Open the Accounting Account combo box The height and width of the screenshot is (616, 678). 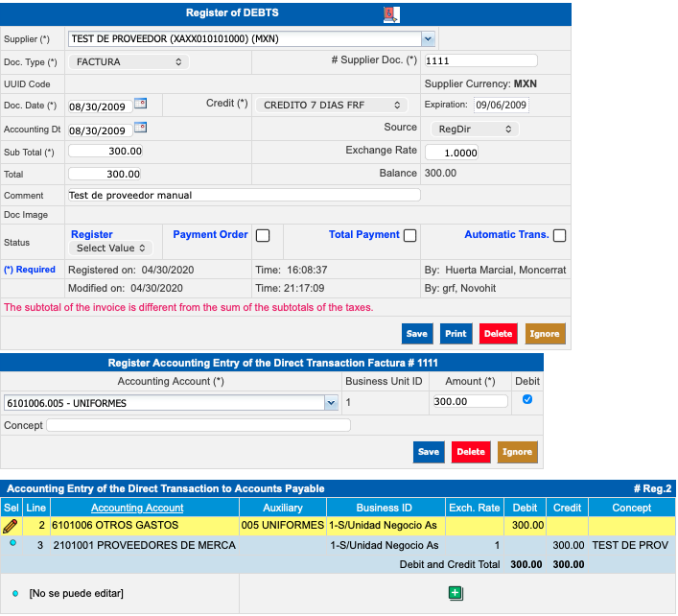point(331,403)
